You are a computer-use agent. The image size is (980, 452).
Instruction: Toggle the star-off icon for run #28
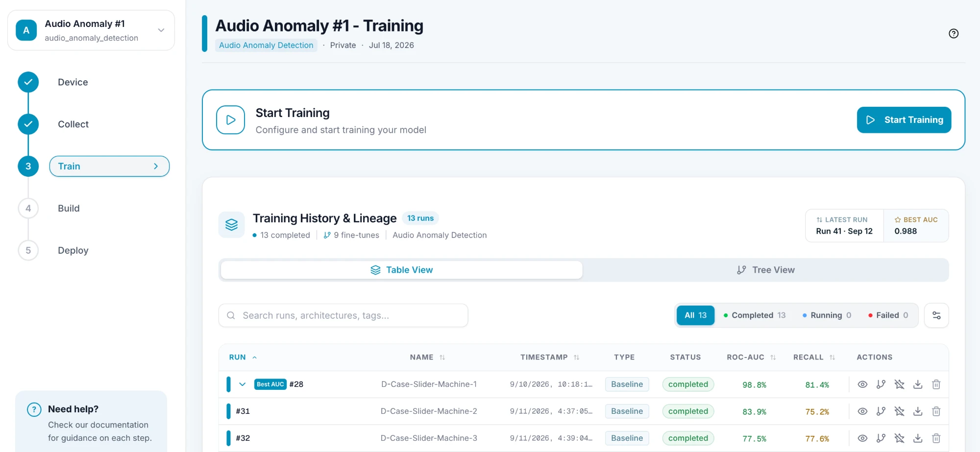coord(899,384)
